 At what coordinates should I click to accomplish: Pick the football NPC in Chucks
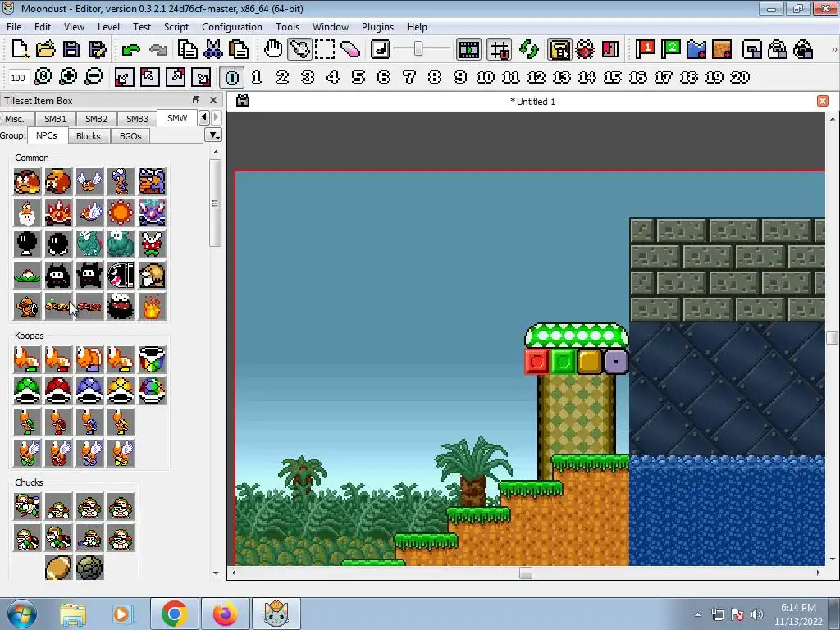click(58, 568)
